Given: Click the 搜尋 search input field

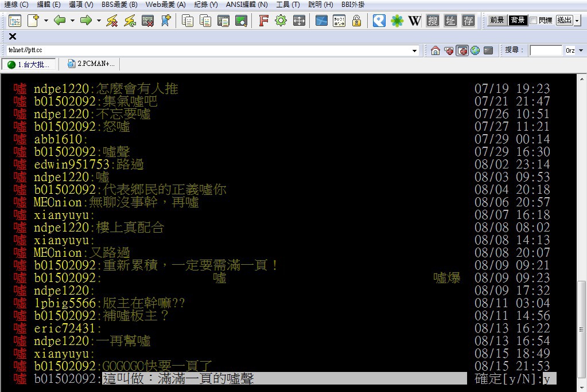Looking at the screenshot, I should pyautogui.click(x=546, y=50).
